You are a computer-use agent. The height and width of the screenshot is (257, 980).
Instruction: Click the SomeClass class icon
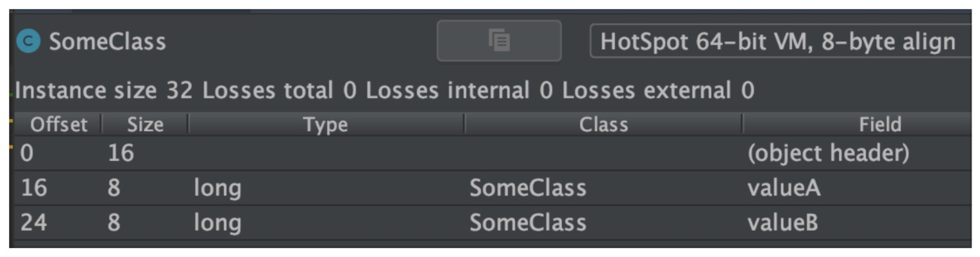click(x=28, y=42)
